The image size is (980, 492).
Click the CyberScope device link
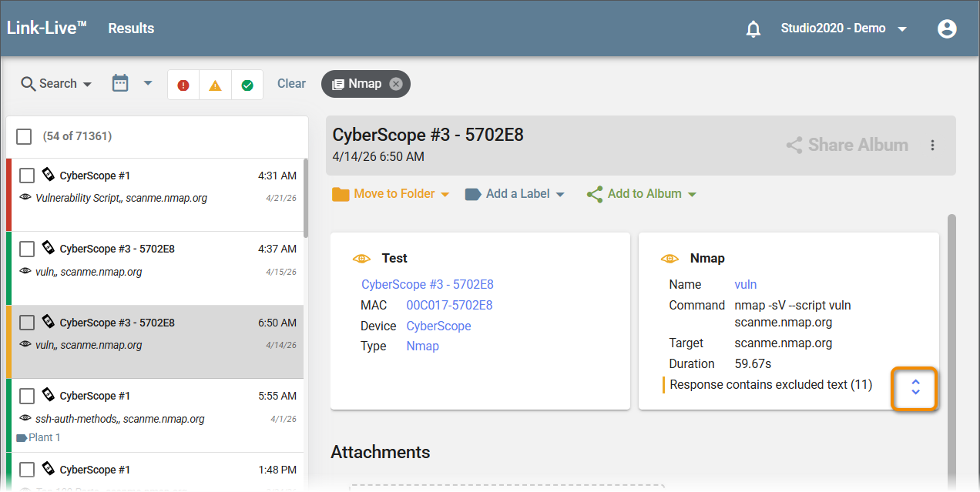438,326
